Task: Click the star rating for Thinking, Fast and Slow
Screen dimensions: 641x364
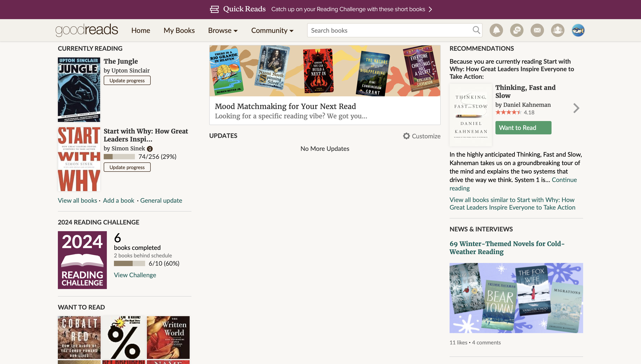Action: pos(509,113)
